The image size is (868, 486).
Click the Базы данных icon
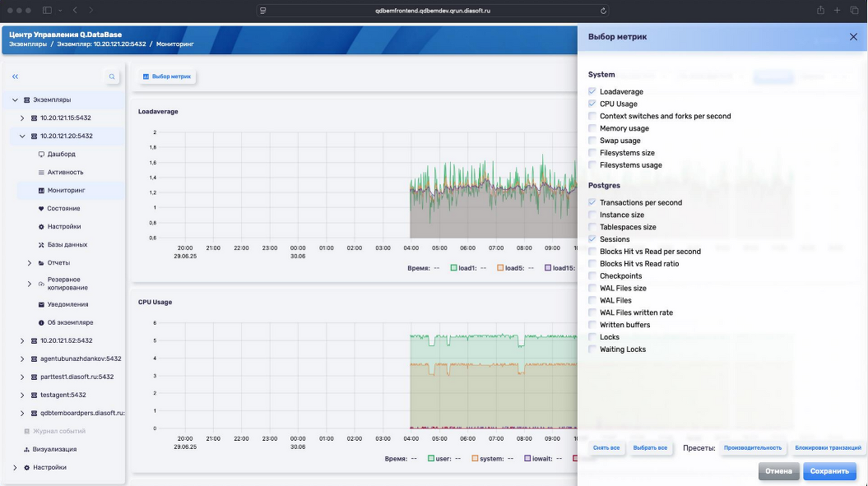[x=41, y=245]
